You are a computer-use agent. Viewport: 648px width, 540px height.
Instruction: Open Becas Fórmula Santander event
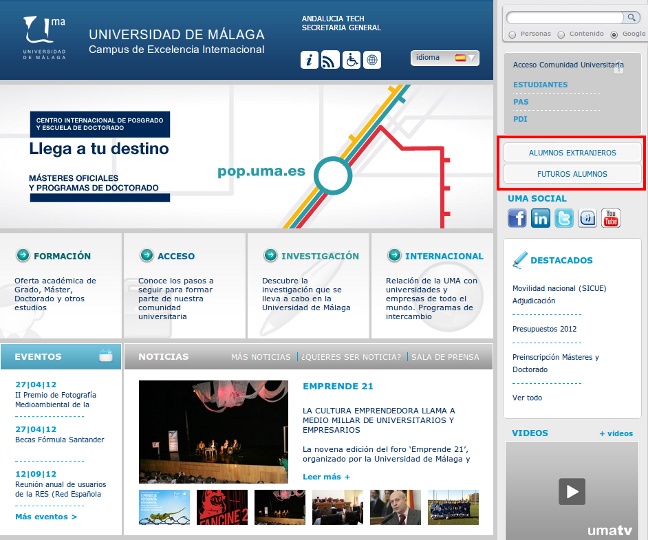(x=60, y=440)
